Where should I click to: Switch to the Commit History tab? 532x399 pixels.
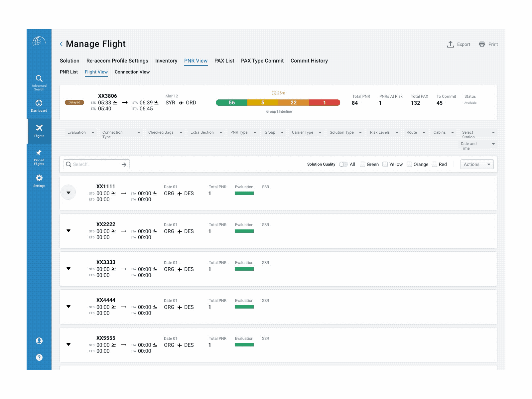tap(309, 61)
